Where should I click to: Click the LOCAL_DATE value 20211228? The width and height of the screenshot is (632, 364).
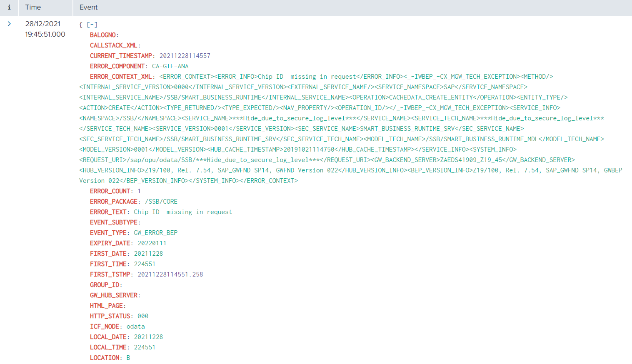tap(148, 337)
